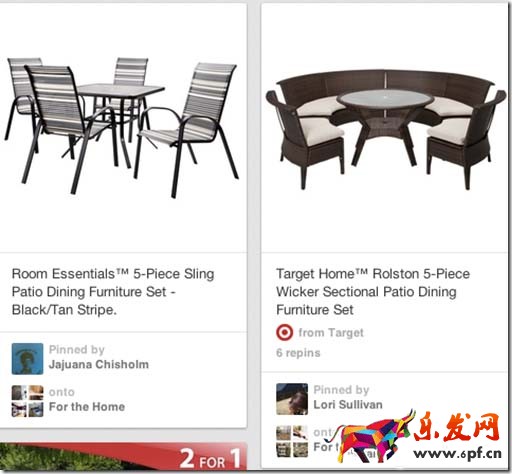View the 6 repins count
This screenshot has width=512, height=474.
click(298, 353)
